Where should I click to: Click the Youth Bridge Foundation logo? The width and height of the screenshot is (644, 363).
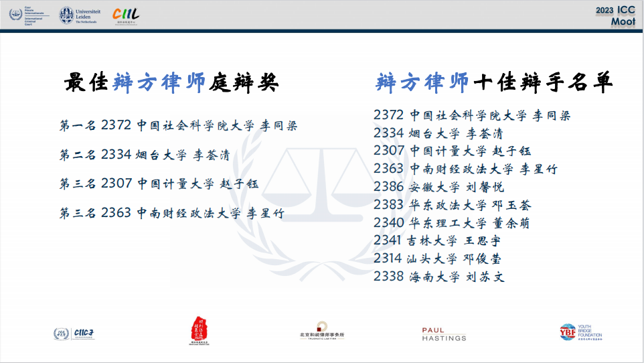point(580,333)
